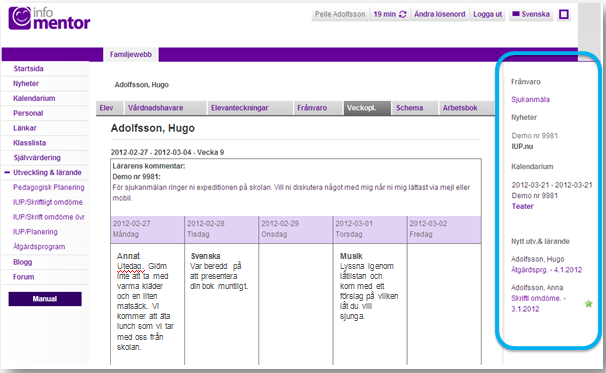
Task: Click the square icon beside Svenska
Action: click(564, 14)
